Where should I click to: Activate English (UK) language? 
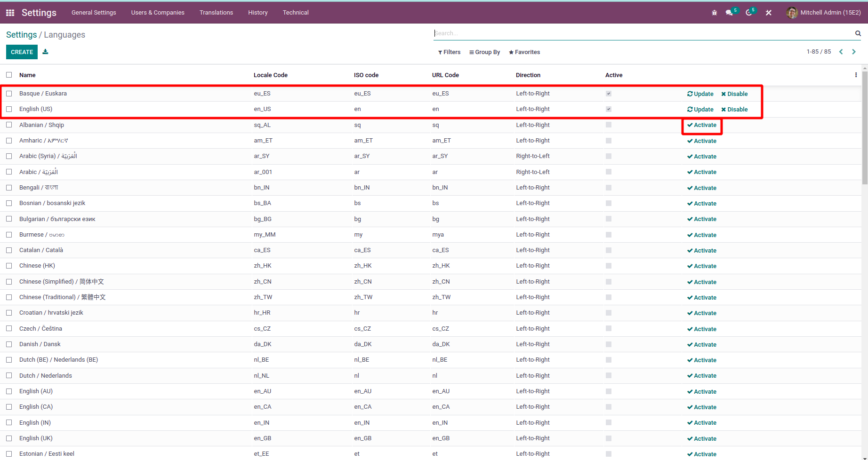[x=702, y=439]
